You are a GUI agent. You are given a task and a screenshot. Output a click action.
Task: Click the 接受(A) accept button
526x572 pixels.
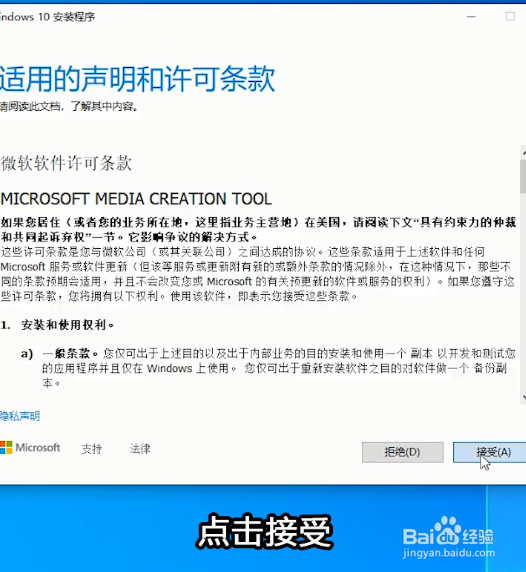(x=490, y=452)
